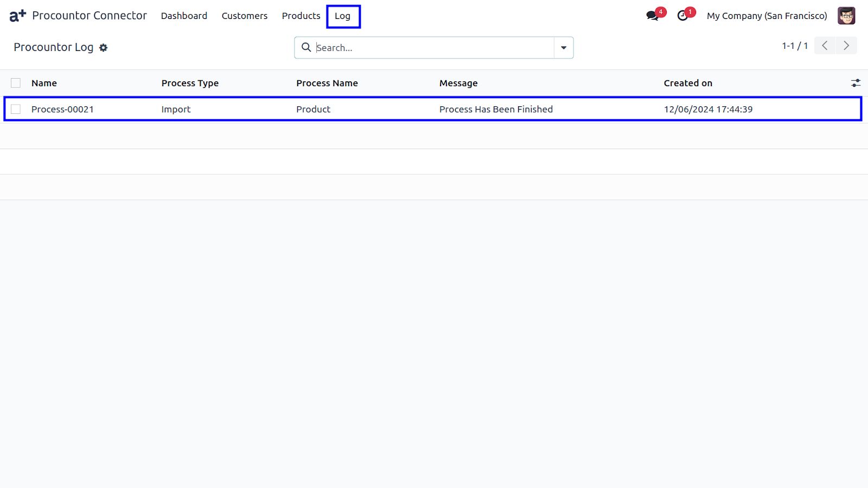The height and width of the screenshot is (488, 868).
Task: Click the Procountor Log breadcrumb title
Action: tap(54, 47)
